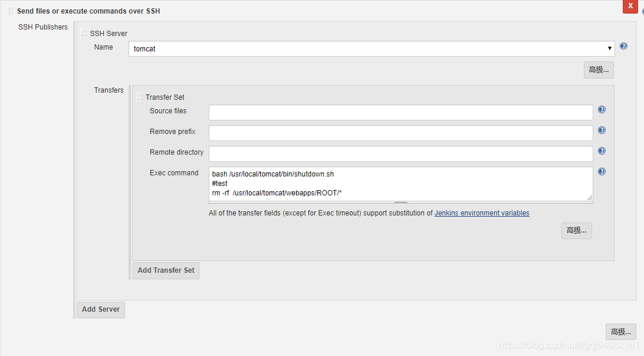Click the drag handle beside SSH Server
The height and width of the screenshot is (356, 644).
tap(83, 33)
